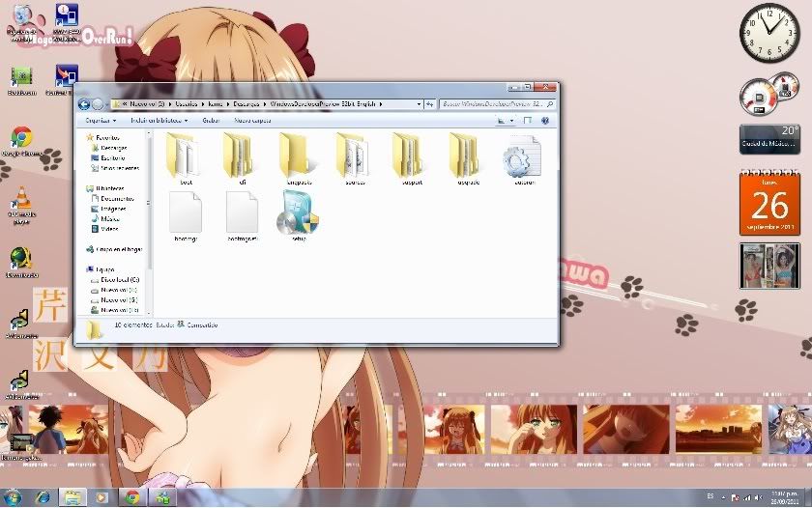Viewport: 812px width, 508px height.
Task: Select the upgrade folder
Action: point(469,156)
